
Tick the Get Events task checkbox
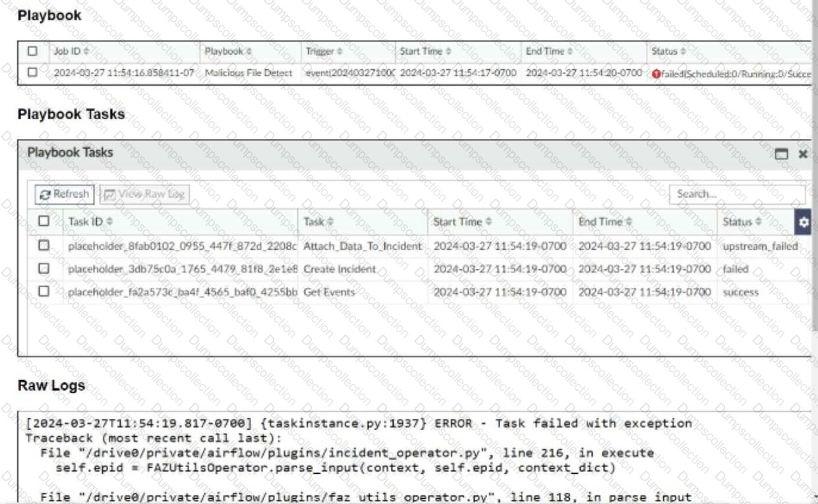[x=44, y=291]
